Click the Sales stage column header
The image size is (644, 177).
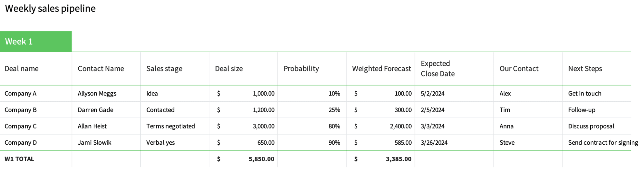[x=164, y=69]
